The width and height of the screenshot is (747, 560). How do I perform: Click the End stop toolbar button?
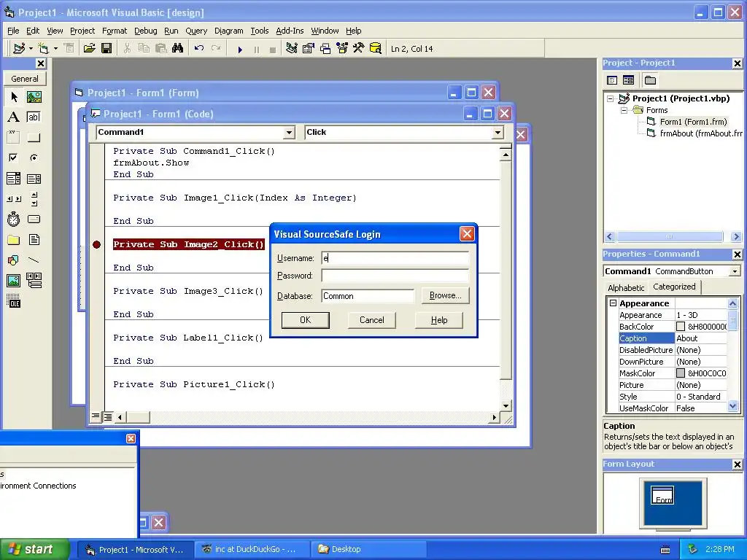(x=273, y=49)
